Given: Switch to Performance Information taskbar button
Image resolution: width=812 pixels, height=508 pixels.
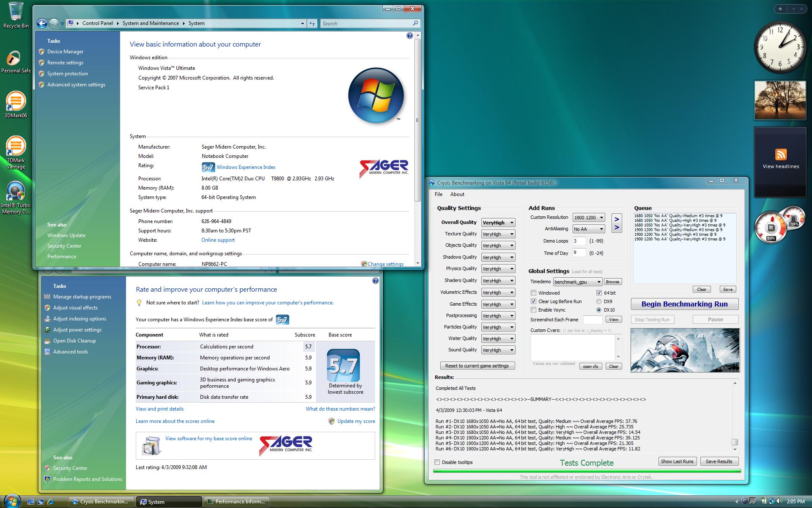Looking at the screenshot, I should point(237,502).
